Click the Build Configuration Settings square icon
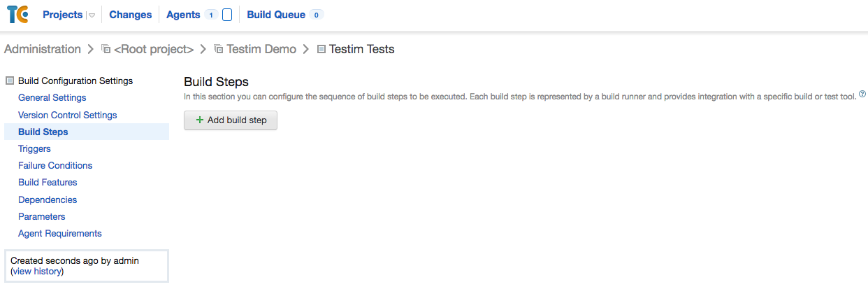 pyautogui.click(x=9, y=80)
